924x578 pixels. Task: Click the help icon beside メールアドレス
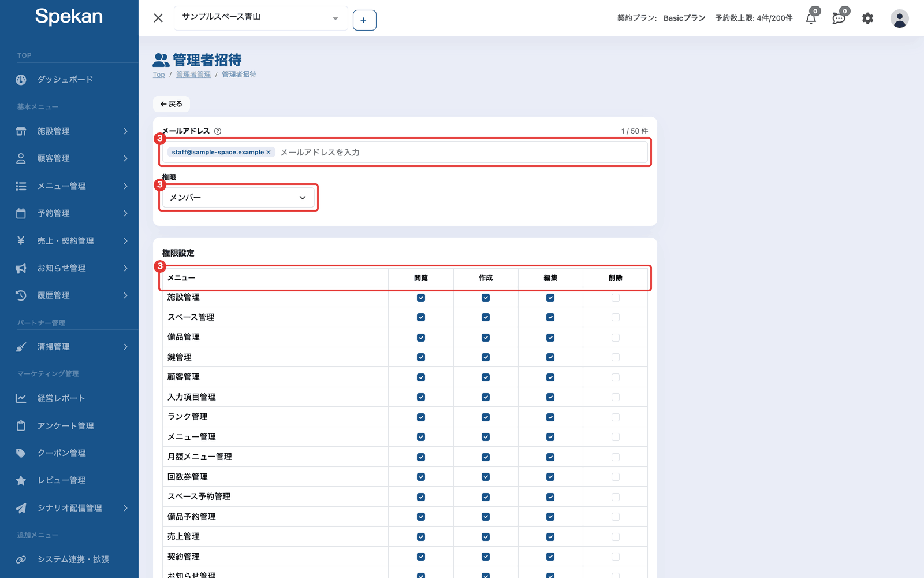point(218,131)
